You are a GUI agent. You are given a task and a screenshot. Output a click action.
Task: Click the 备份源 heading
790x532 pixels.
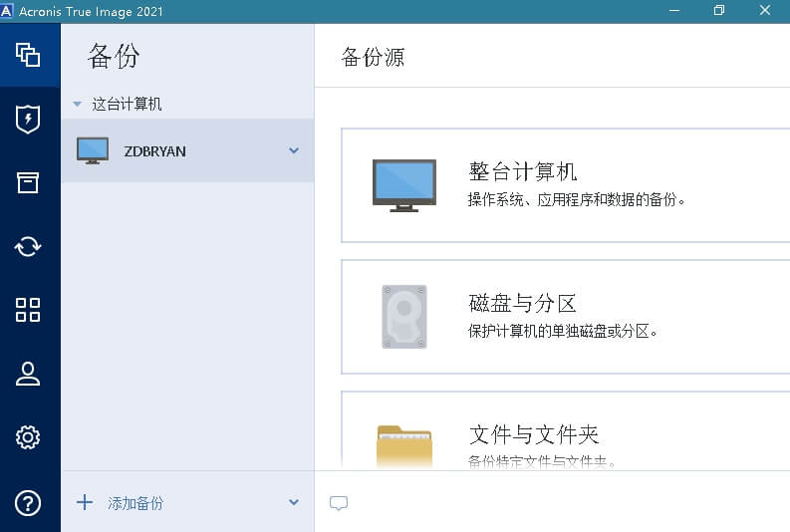373,57
